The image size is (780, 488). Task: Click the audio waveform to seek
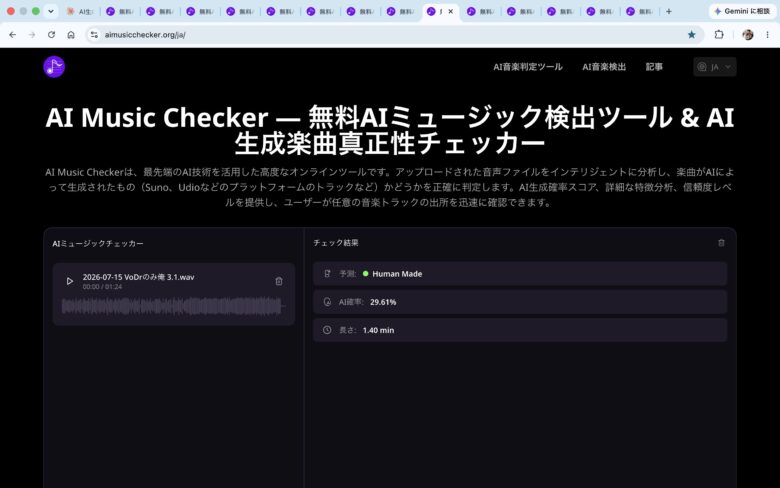[173, 306]
